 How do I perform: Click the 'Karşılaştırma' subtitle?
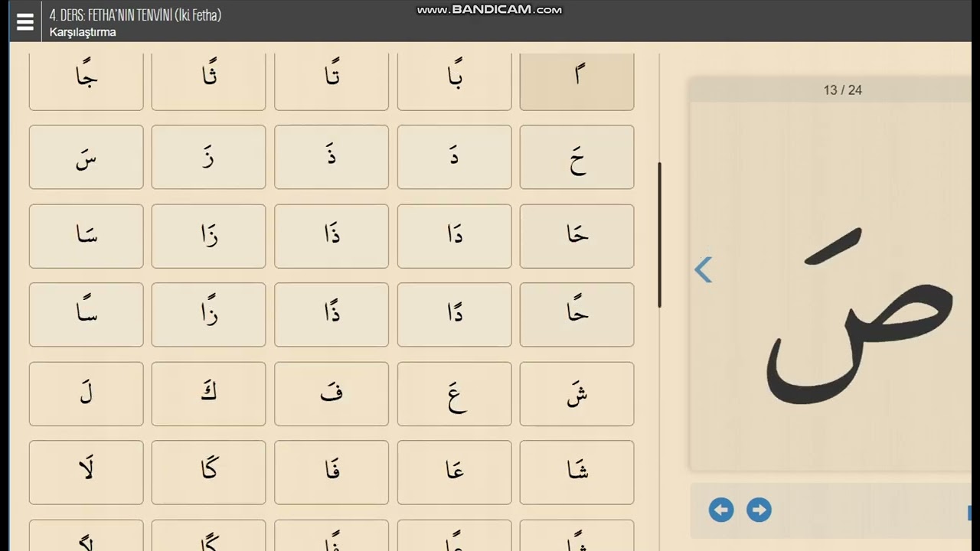(83, 32)
